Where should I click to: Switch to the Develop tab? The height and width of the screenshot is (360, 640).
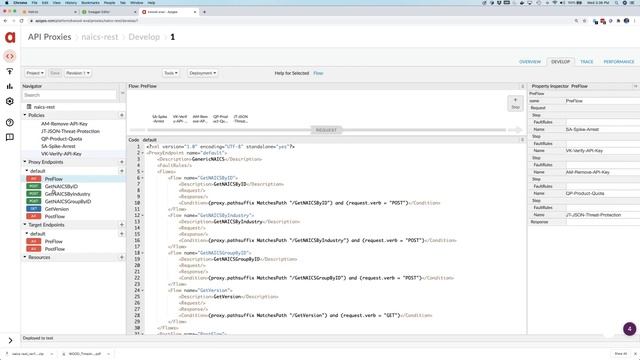[560, 62]
